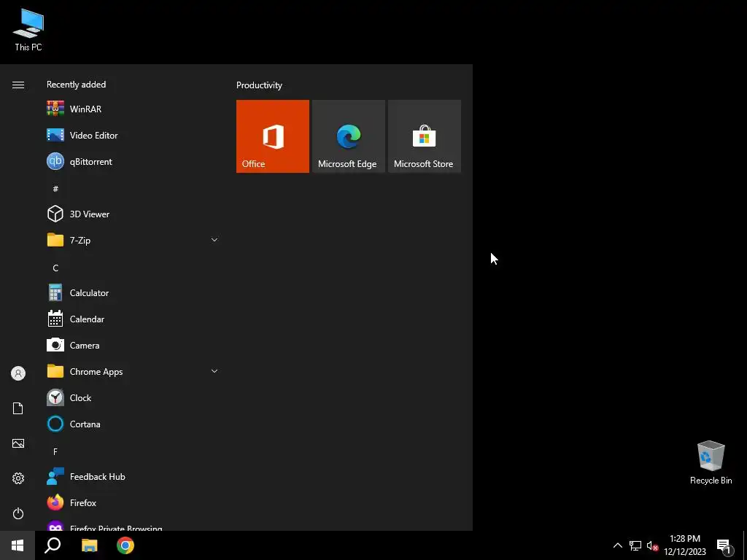
Task: Open Feedback Hub
Action: 133,477
